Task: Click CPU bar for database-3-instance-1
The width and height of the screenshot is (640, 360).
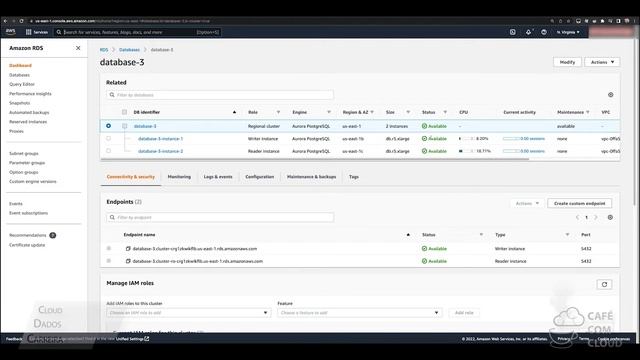Action: coord(466,139)
